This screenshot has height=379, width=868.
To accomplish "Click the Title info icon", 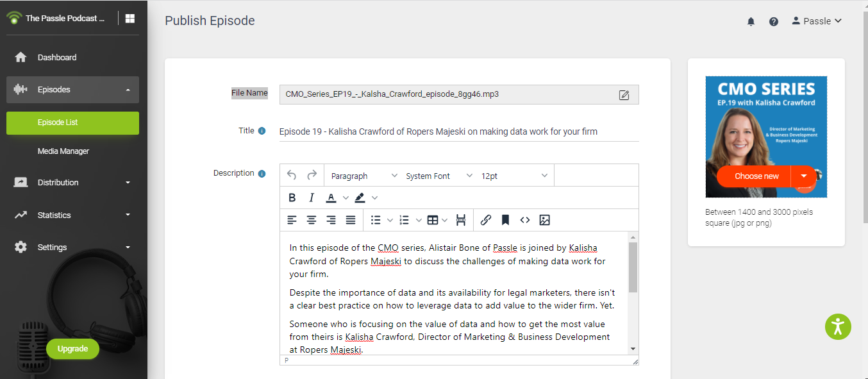I will click(262, 131).
